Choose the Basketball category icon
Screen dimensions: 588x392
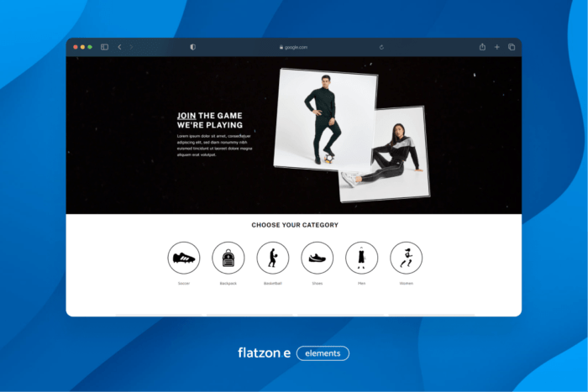click(272, 258)
